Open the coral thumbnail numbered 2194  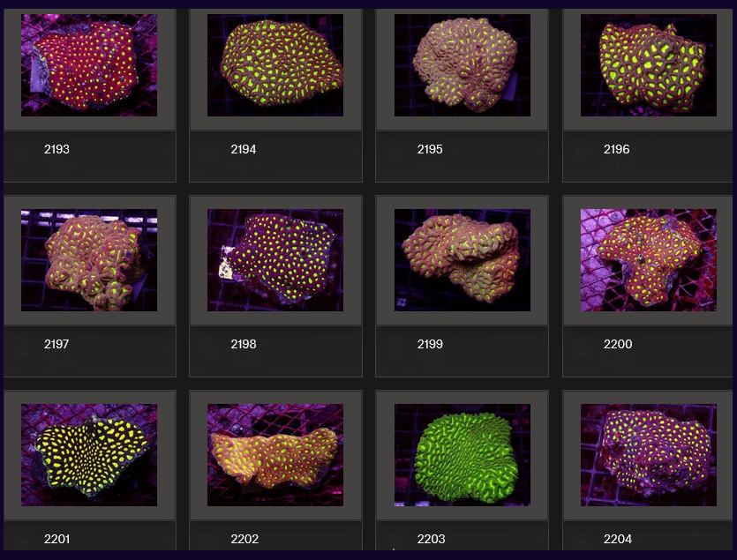pyautogui.click(x=275, y=65)
